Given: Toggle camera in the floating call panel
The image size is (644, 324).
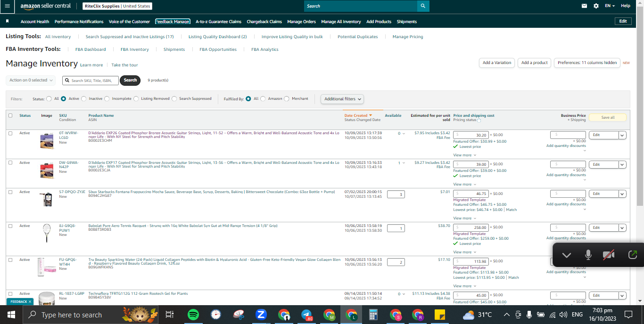Looking at the screenshot, I should click(x=609, y=255).
